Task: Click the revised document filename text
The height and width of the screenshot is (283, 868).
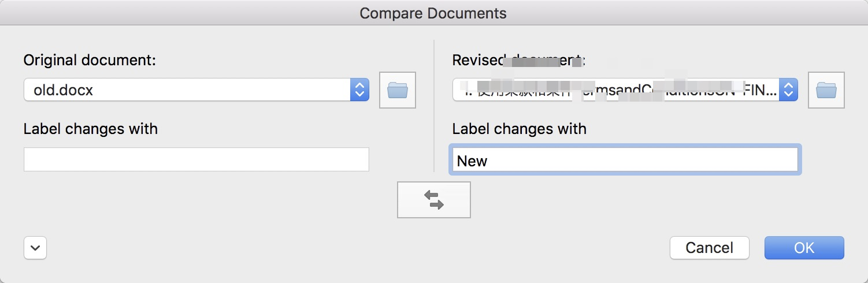Action: point(618,91)
